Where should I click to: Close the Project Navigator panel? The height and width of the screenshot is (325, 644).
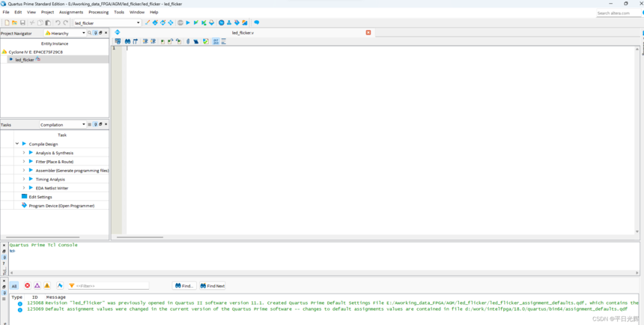point(106,33)
